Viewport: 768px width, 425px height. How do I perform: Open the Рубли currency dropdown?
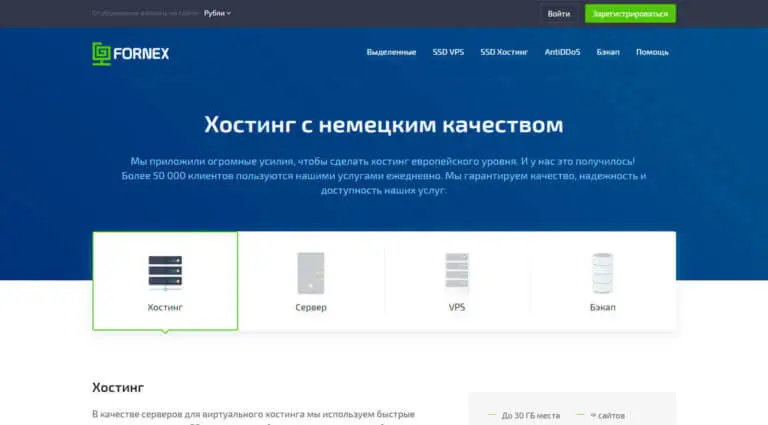(217, 13)
